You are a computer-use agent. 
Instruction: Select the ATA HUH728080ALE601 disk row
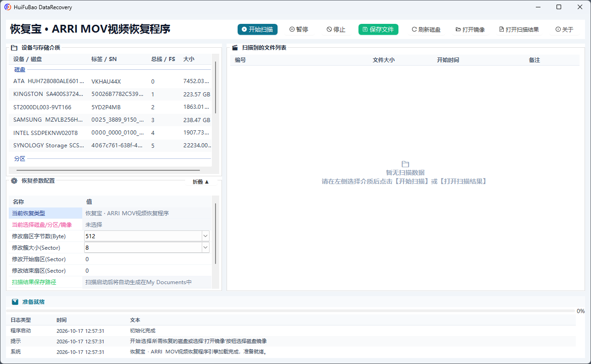tap(110, 81)
